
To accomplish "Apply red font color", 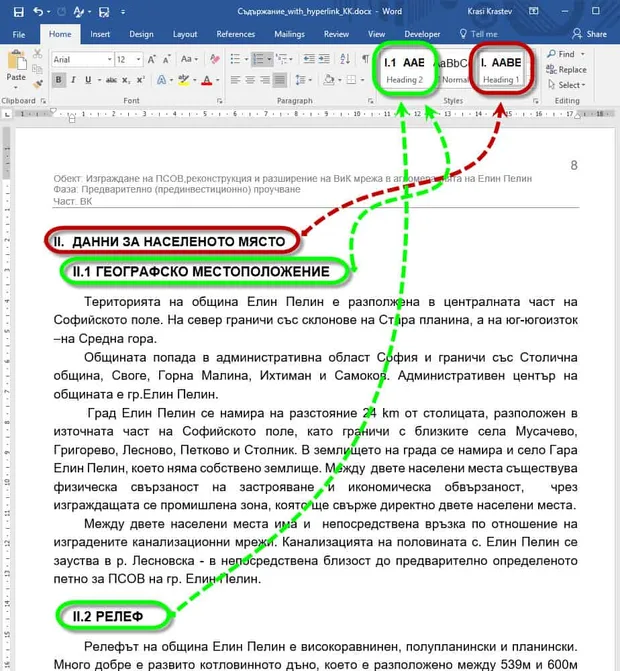I will point(207,80).
